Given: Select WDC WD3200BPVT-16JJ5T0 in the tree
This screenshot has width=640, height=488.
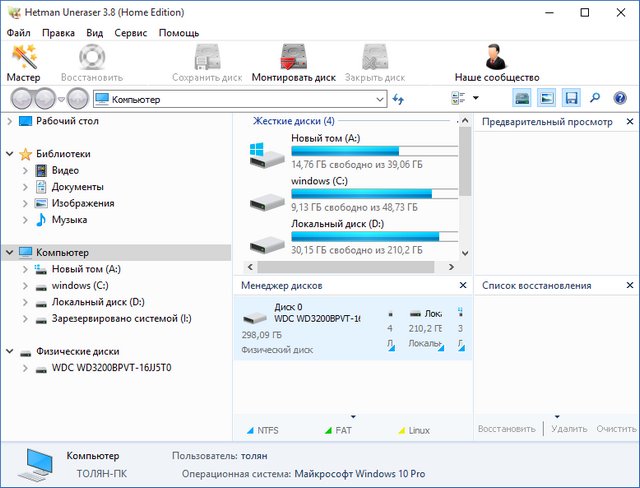Looking at the screenshot, I should (111, 368).
